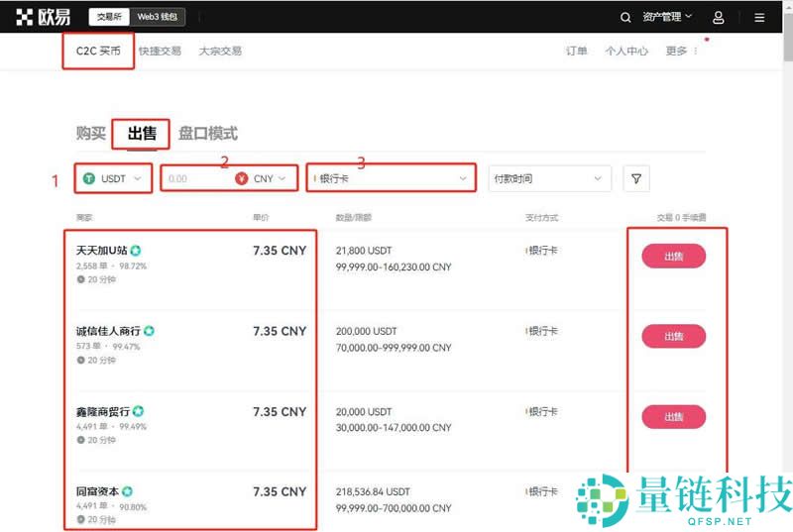
Task: Open the user profile icon
Action: [718, 17]
